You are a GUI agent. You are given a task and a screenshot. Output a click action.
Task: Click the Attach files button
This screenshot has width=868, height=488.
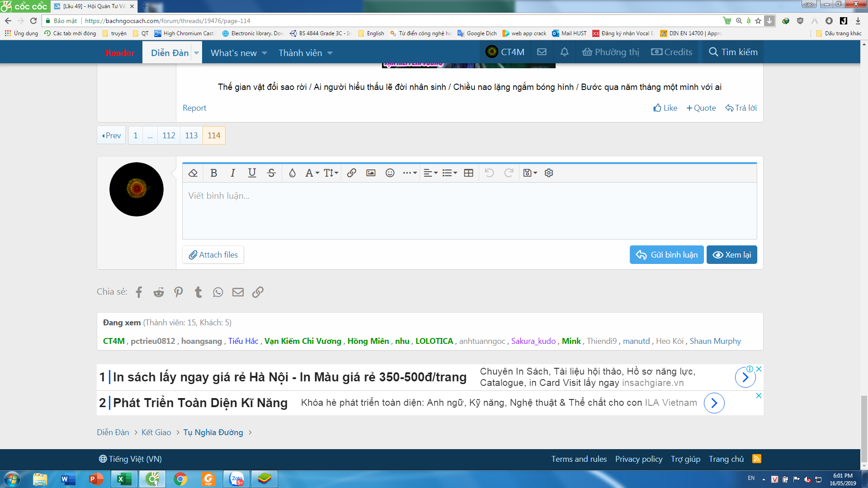[213, 255]
